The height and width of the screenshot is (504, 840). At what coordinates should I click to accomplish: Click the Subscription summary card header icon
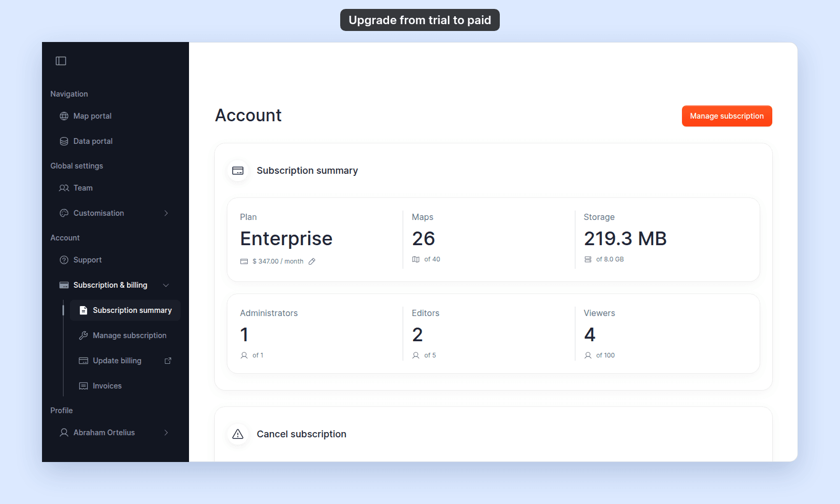coord(238,171)
